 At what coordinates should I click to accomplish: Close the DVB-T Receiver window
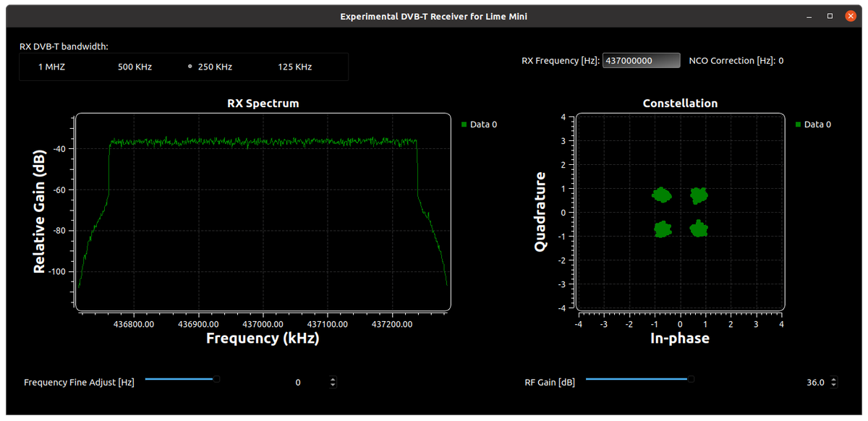851,16
